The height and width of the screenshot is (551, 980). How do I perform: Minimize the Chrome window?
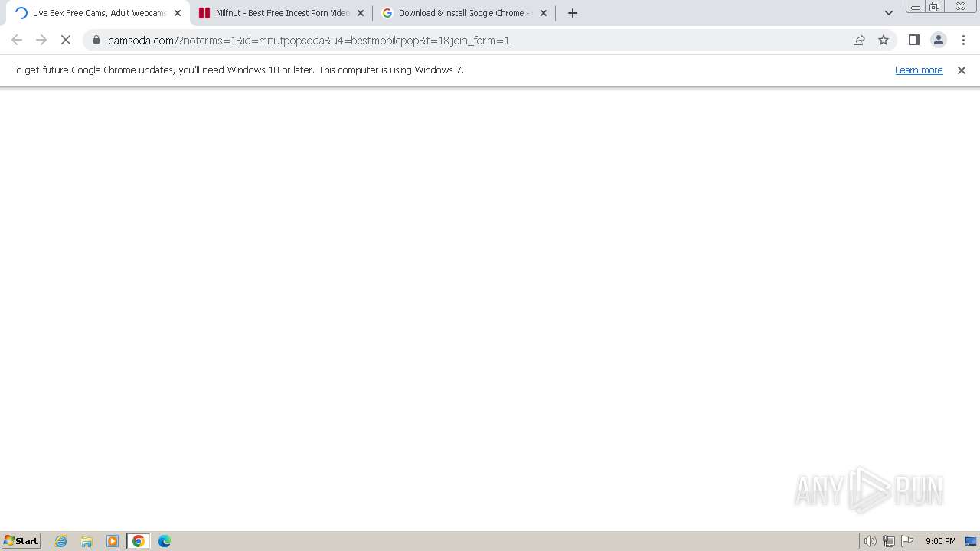click(x=916, y=7)
